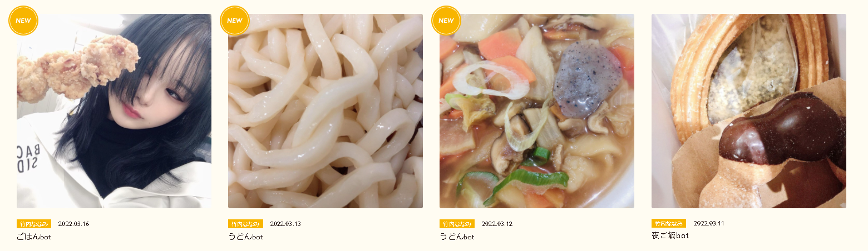Select the 竹内ななみ tag beside date 2022.03.16
The height and width of the screenshot is (251, 868).
point(34,224)
